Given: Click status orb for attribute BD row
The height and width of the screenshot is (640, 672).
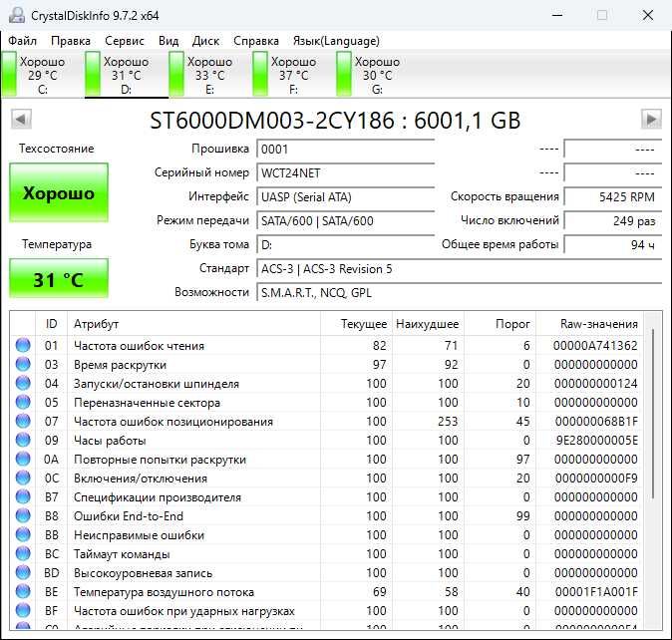Looking at the screenshot, I should [x=23, y=572].
